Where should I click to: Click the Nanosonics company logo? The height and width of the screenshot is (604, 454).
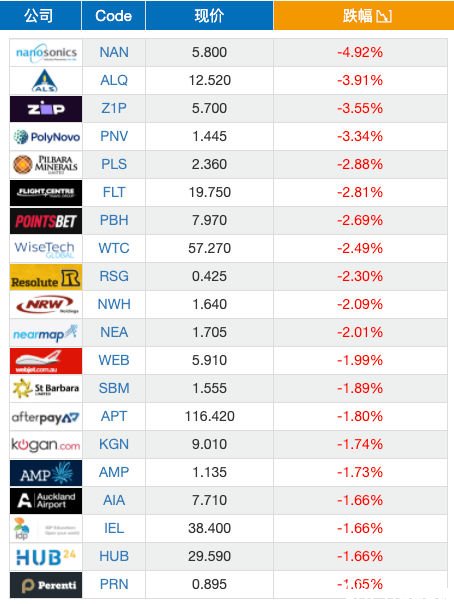(46, 53)
